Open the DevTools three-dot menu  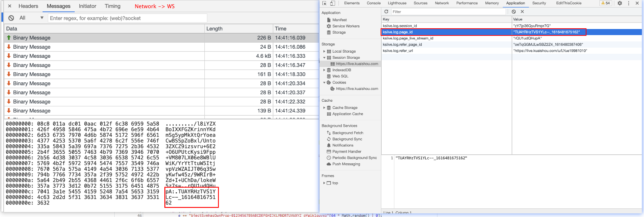[x=628, y=3]
